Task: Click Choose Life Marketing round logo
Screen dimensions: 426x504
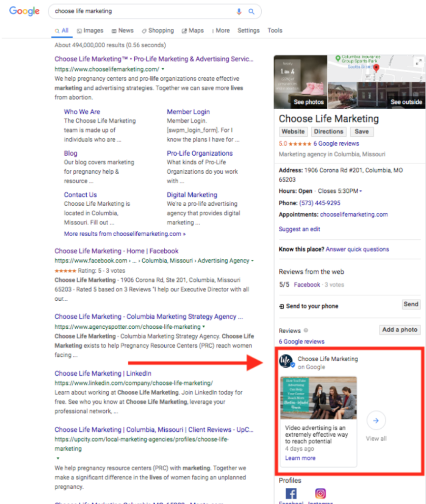Action: click(x=286, y=361)
